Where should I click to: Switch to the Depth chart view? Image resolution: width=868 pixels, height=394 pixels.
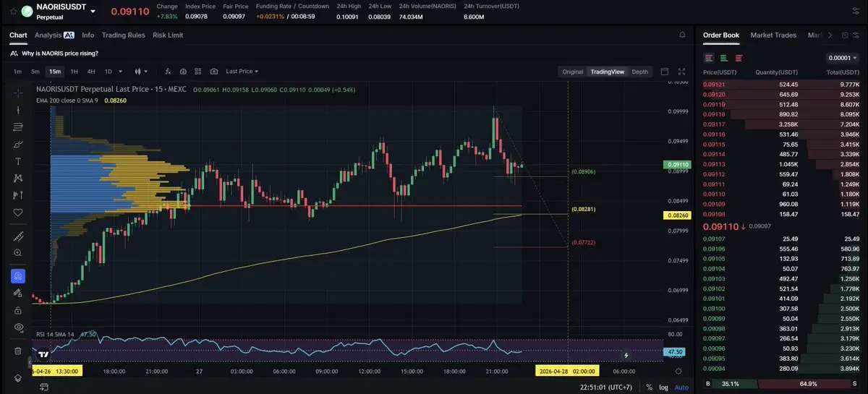[640, 72]
